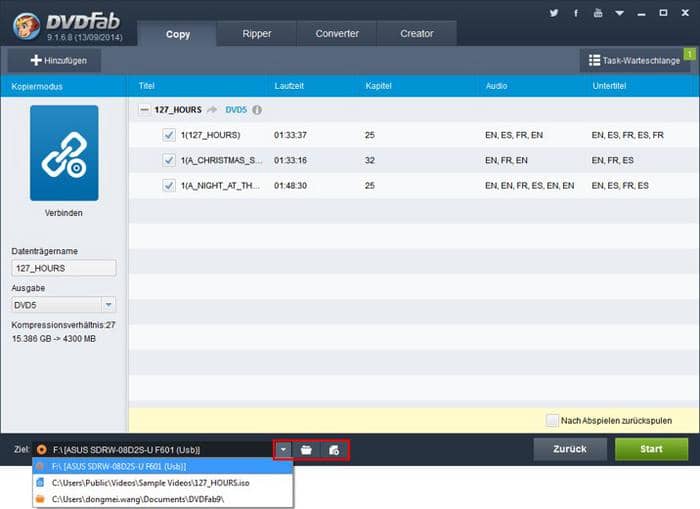This screenshot has height=509, width=700.
Task: Switch to the Copy tab
Action: point(177,34)
